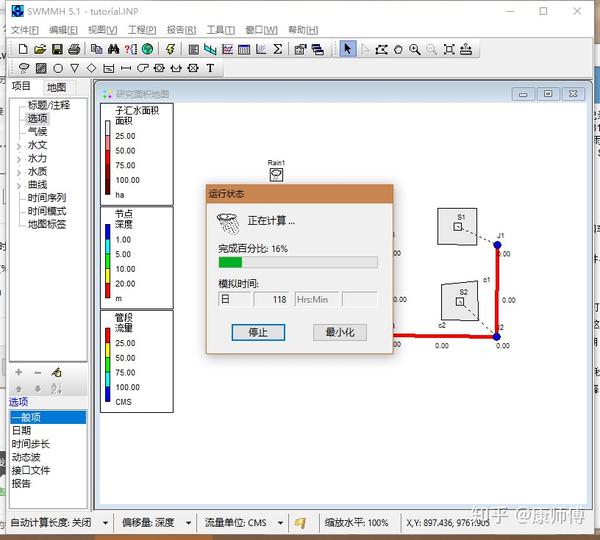Screen dimensions: 600x540
Task: Select the arrow pointer select-object tool
Action: [347, 49]
